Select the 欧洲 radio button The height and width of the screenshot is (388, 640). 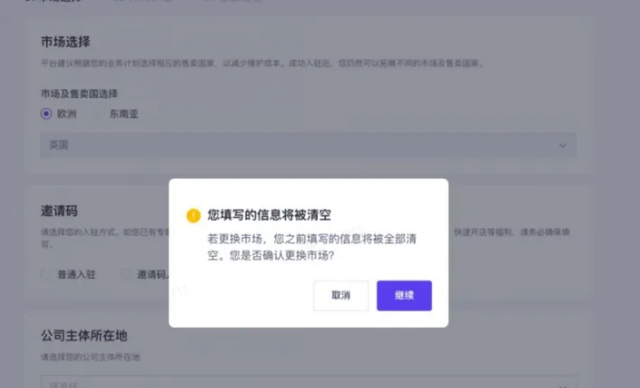(x=46, y=114)
